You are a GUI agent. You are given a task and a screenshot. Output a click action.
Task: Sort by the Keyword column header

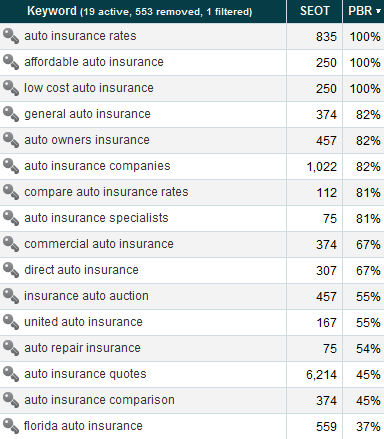[52, 11]
